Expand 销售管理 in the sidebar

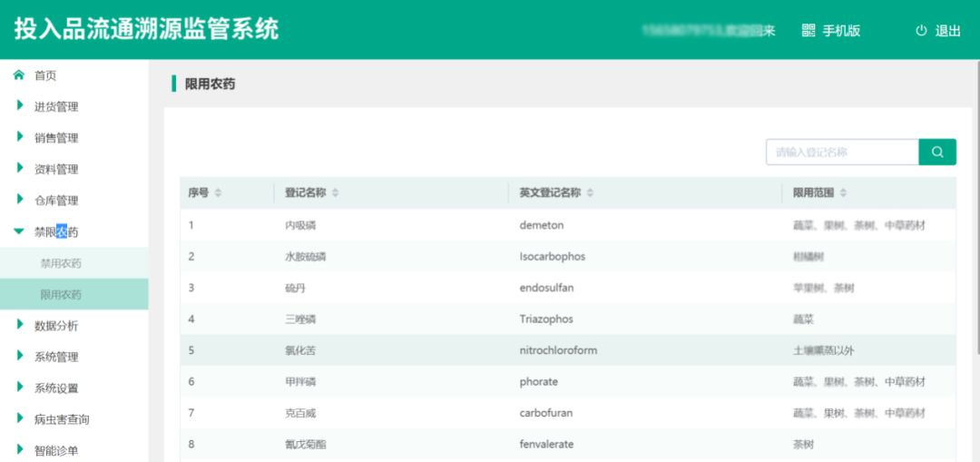(x=56, y=138)
